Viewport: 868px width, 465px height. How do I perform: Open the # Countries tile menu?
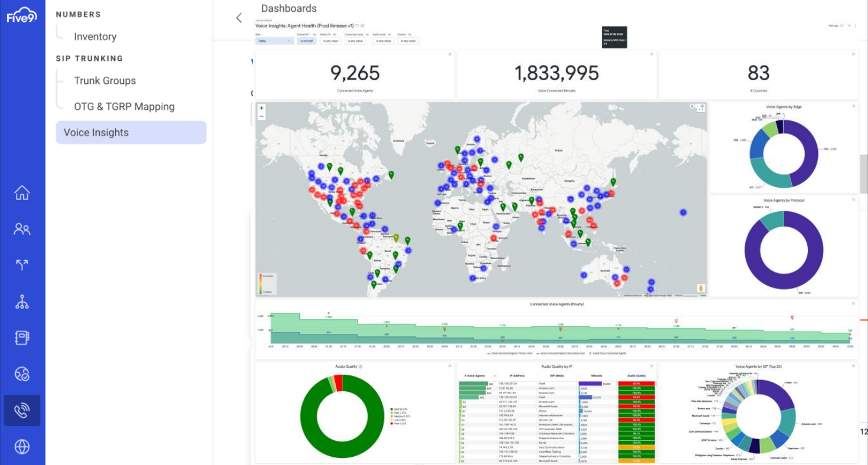pos(853,54)
